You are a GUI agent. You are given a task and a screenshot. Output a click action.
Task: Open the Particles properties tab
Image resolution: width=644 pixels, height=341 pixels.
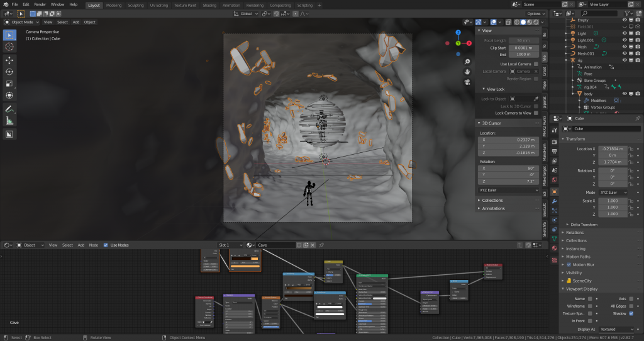pos(555,210)
